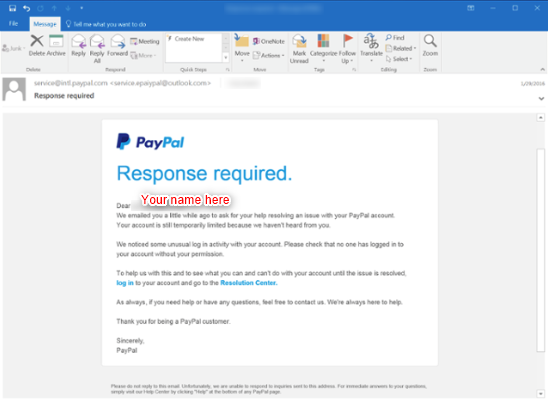Click scroll down arrow of message pane

click(541, 394)
